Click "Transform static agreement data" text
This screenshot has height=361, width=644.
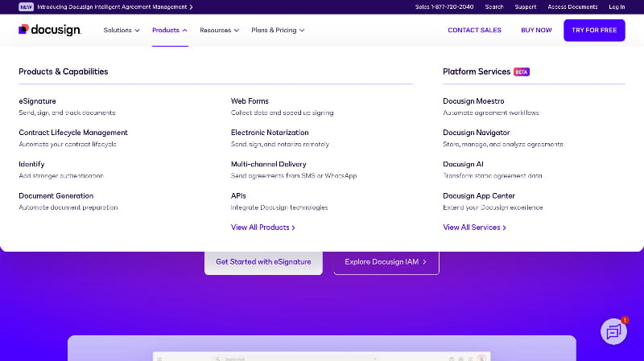point(493,176)
